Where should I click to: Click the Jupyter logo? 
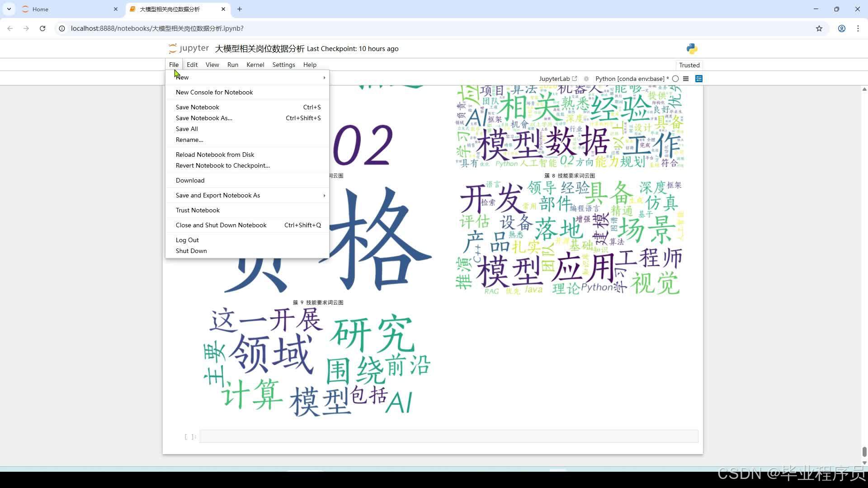188,48
